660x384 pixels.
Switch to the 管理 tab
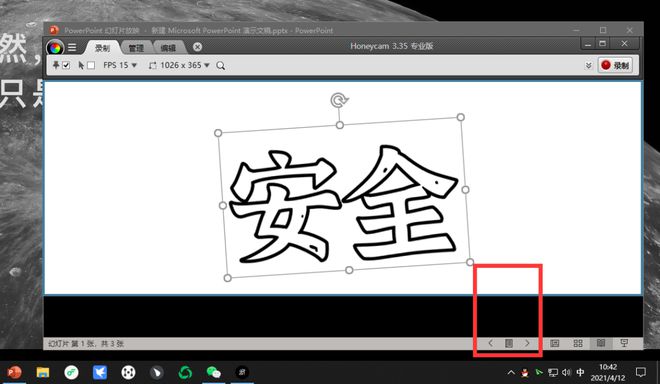(x=136, y=48)
